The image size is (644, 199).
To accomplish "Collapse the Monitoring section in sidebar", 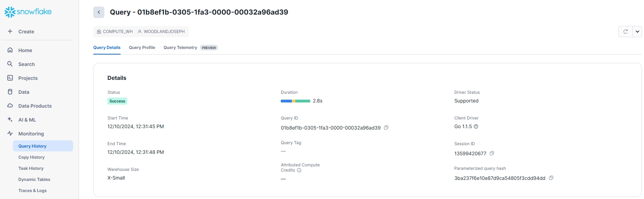I will pos(31,134).
